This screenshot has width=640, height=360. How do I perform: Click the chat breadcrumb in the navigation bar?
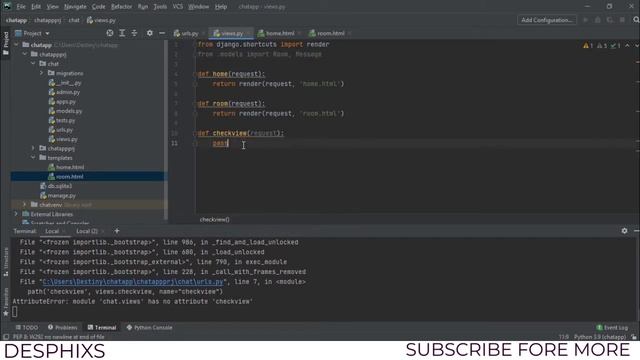point(74,20)
